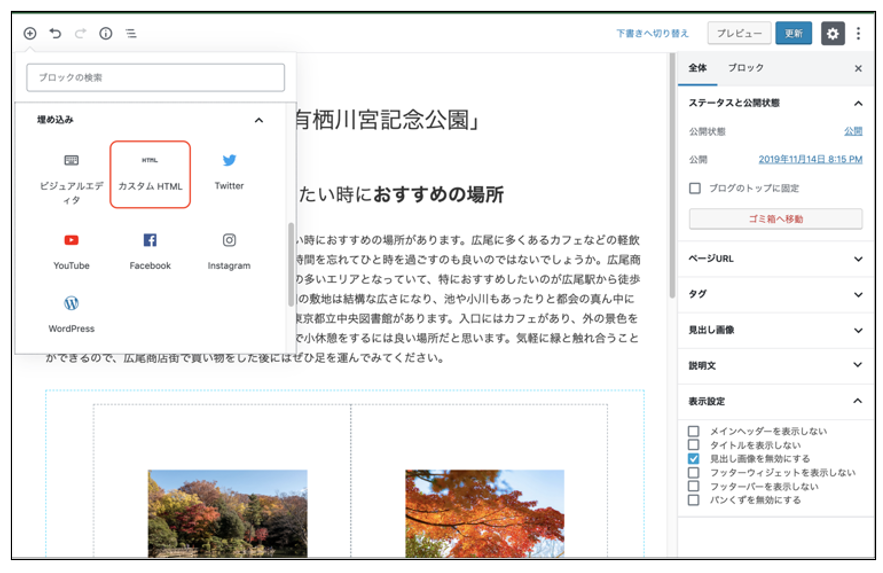Click the undo arrow icon

pyautogui.click(x=55, y=33)
